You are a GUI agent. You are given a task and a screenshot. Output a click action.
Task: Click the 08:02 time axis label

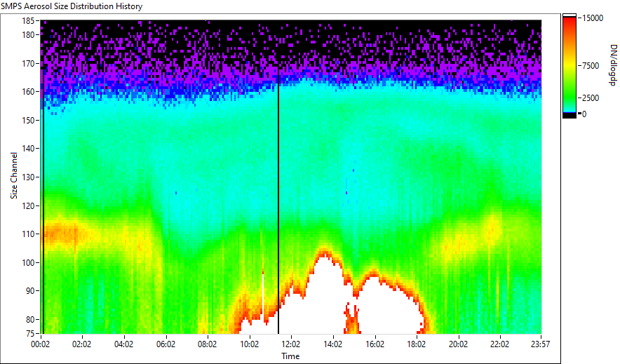pos(207,344)
